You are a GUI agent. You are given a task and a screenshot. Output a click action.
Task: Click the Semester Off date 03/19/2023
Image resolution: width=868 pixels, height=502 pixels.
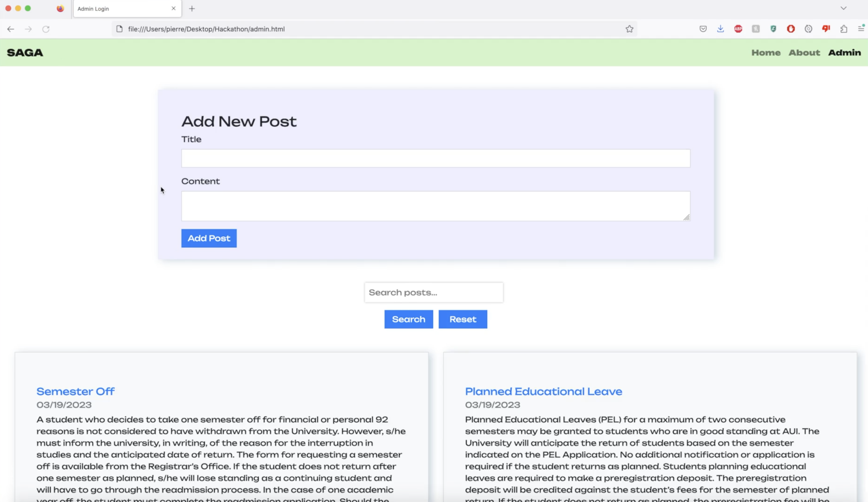coord(64,405)
